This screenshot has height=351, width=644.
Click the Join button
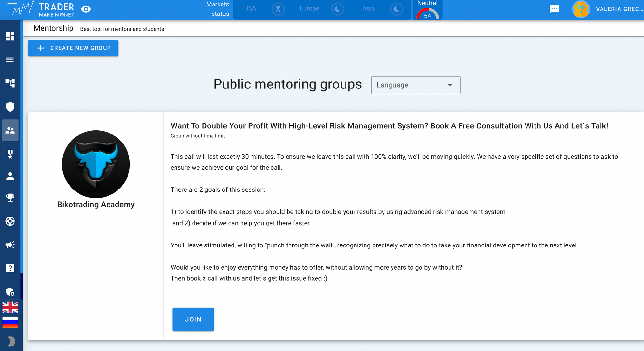point(193,319)
